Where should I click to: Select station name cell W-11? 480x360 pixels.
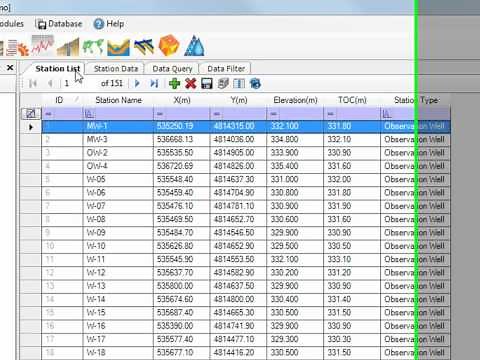pos(118,259)
